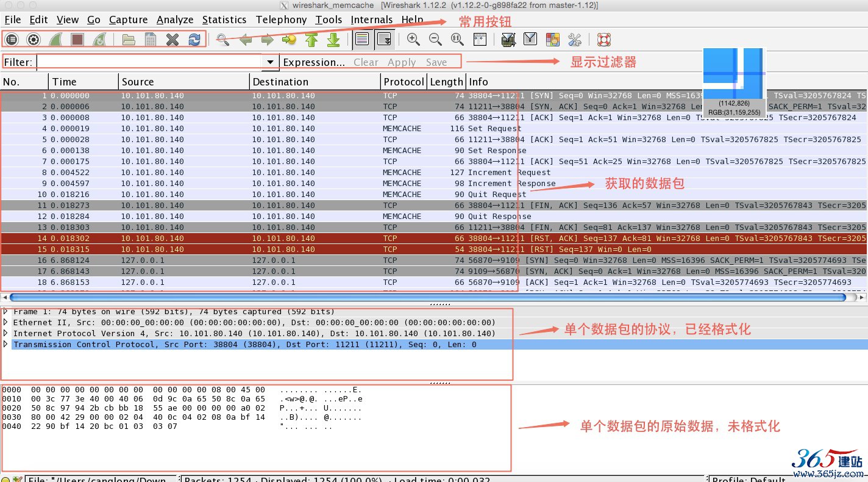Select packet 12 Quit Response row

434,216
